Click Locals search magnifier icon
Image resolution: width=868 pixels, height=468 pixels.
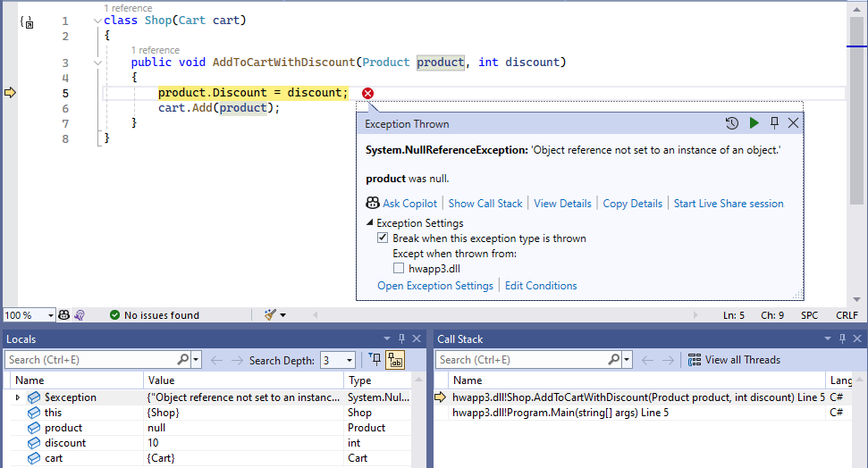[183, 360]
